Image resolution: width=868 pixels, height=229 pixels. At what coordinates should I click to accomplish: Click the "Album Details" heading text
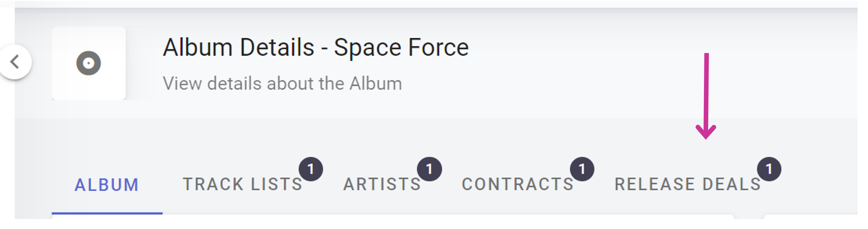click(x=239, y=48)
